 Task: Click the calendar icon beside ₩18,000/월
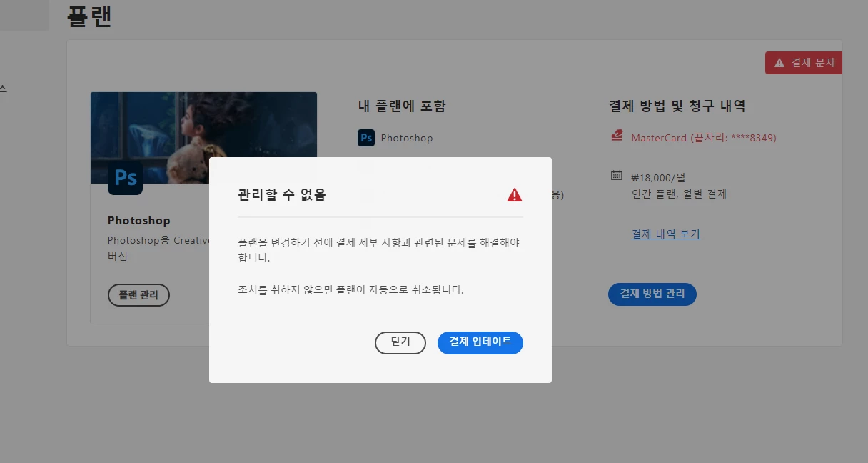tap(617, 176)
